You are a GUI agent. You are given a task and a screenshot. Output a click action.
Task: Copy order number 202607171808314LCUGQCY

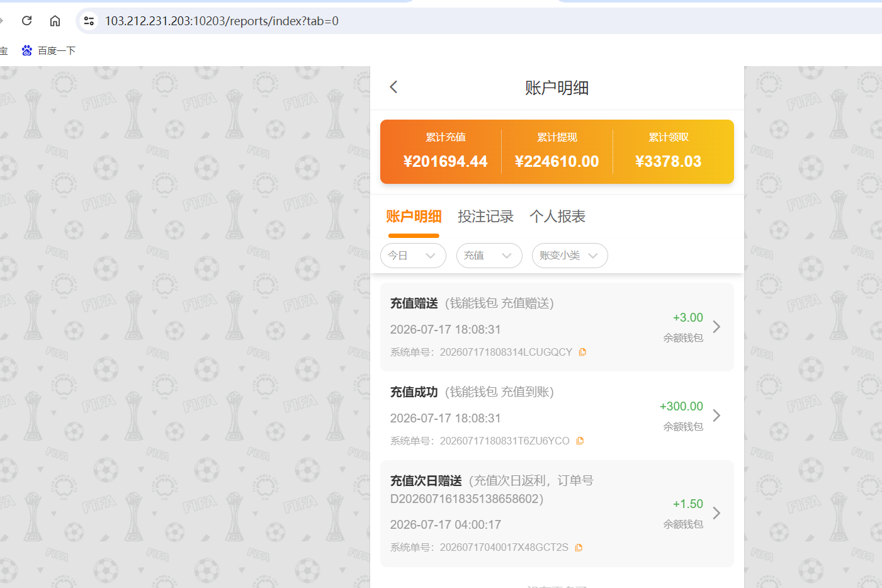[x=582, y=352]
